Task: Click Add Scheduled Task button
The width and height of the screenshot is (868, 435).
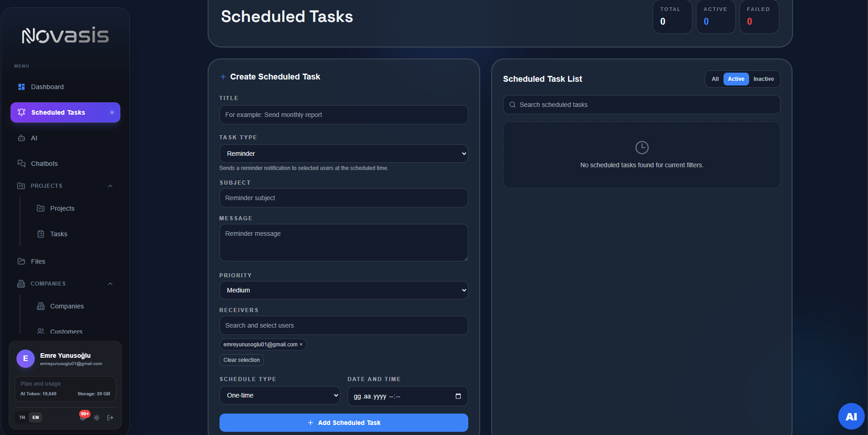Action: tap(344, 423)
